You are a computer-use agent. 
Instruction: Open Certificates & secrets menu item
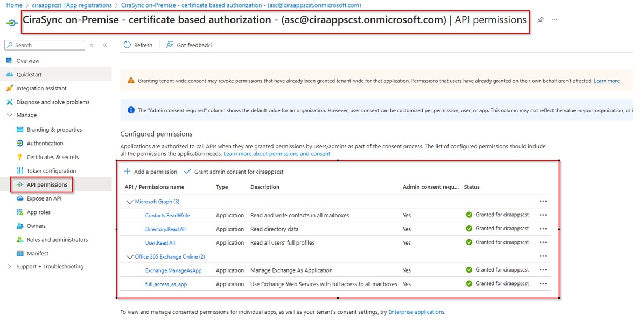[x=53, y=157]
